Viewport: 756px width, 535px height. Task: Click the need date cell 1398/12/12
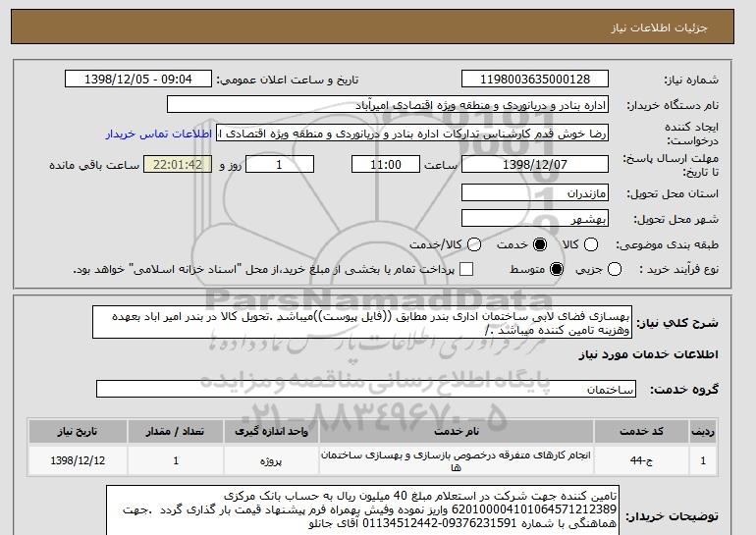(x=78, y=460)
